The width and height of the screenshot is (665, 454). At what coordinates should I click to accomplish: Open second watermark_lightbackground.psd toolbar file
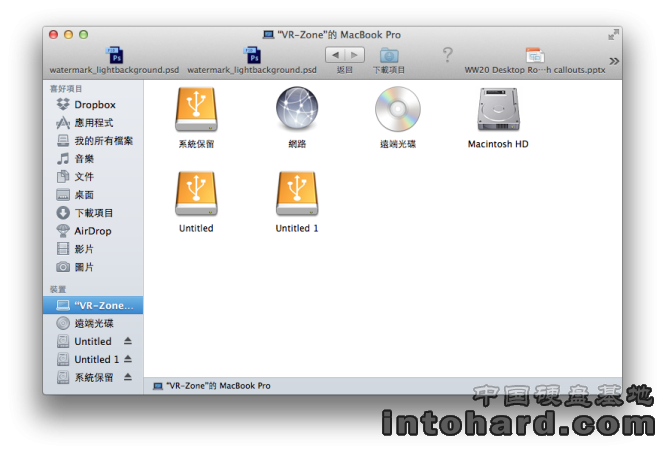click(252, 60)
